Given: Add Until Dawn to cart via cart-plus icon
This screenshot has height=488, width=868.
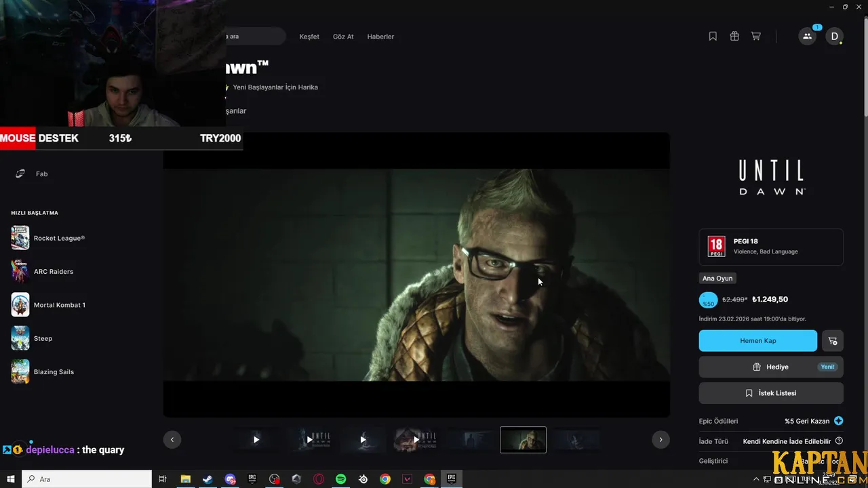Looking at the screenshot, I should [x=833, y=341].
